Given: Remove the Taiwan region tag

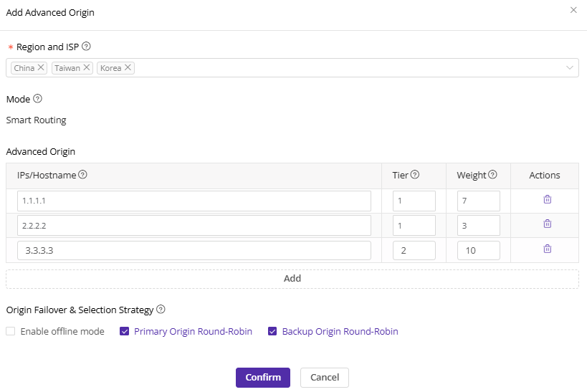Looking at the screenshot, I should (87, 67).
